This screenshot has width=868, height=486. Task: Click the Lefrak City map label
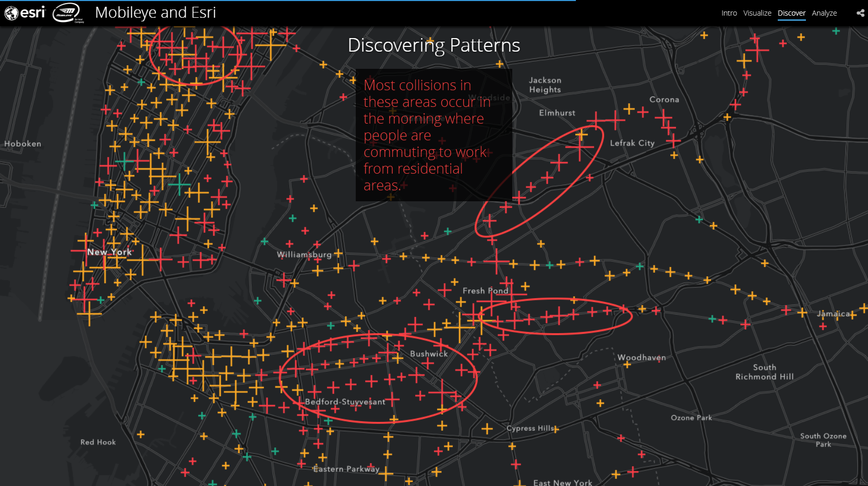pos(632,143)
